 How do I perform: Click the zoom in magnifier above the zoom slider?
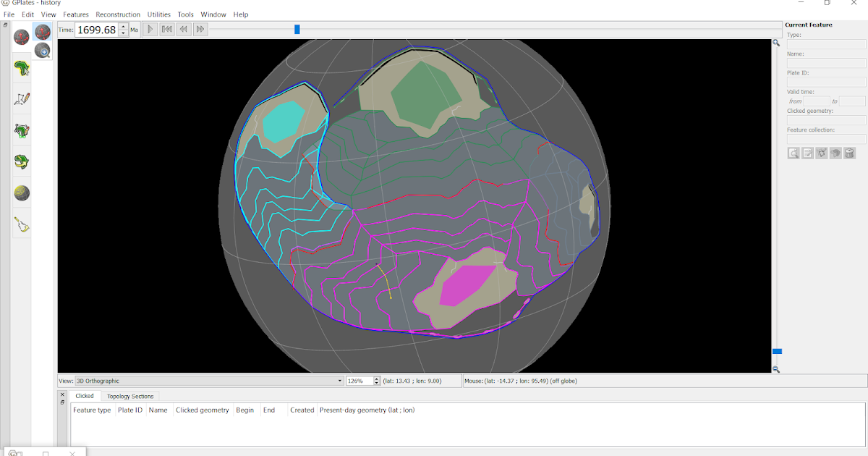pyautogui.click(x=776, y=43)
